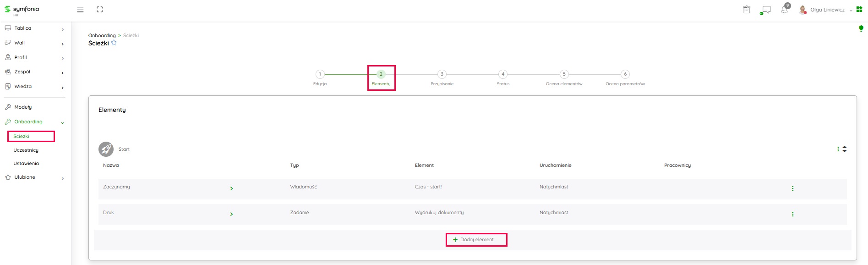Click the green lightbulb hint icon
Screen dimensions: 868x265
(x=861, y=28)
